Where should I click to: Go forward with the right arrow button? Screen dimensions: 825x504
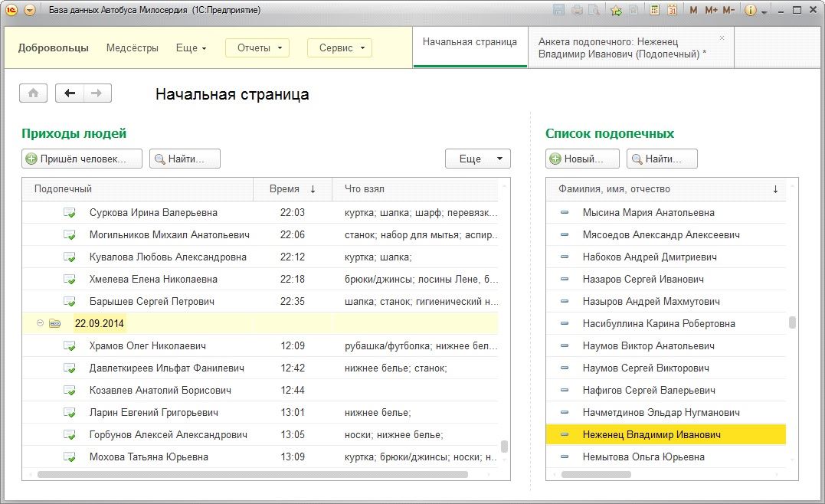tap(97, 93)
